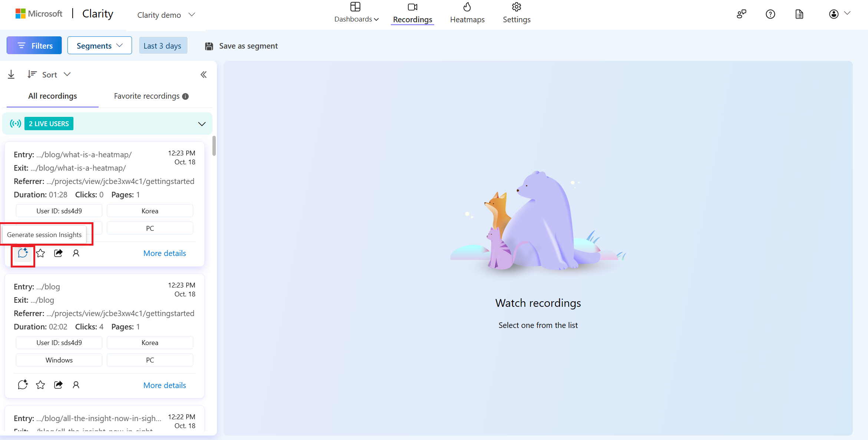The width and height of the screenshot is (868, 440).
Task: Open More details of first recording
Action: [165, 253]
